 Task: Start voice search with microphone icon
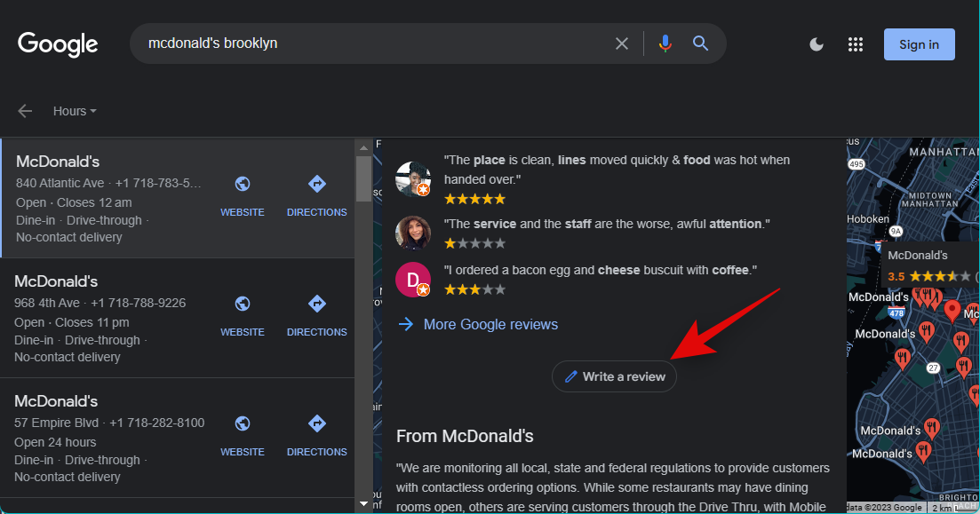point(665,43)
